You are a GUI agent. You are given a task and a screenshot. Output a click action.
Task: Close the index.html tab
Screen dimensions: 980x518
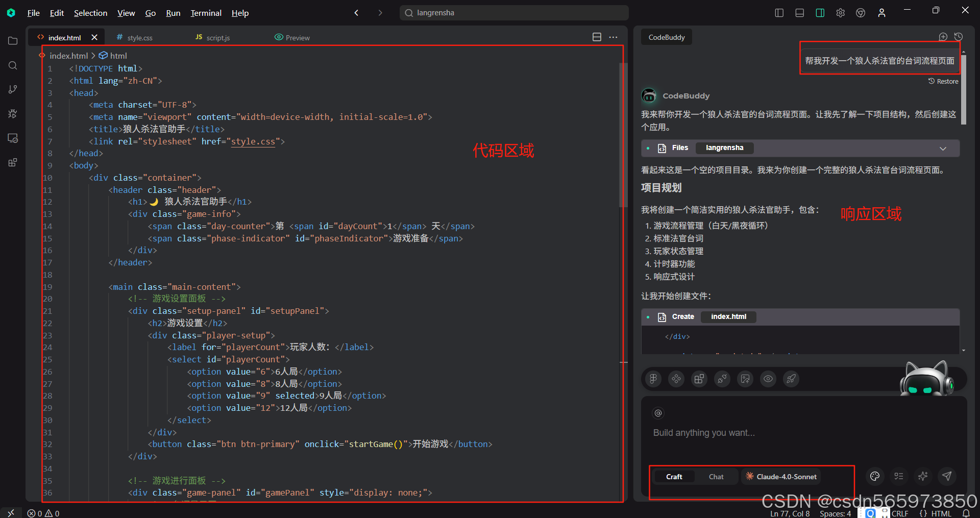point(94,37)
